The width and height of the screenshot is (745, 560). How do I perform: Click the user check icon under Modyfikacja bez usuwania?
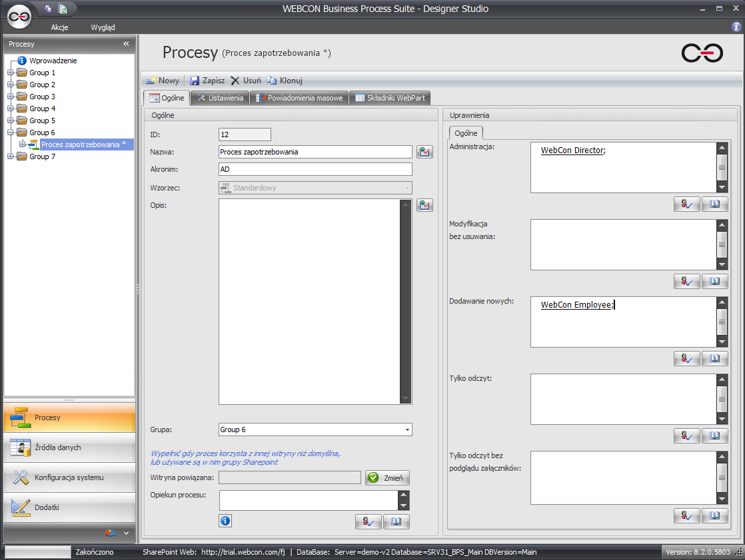click(686, 282)
